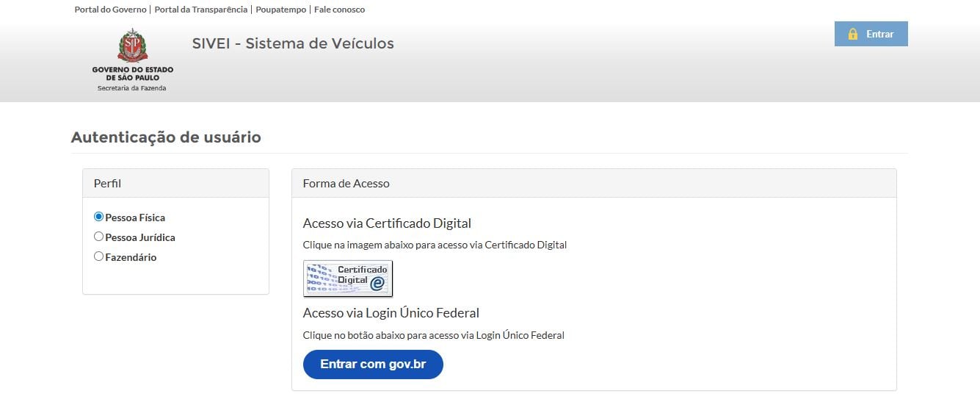Click the Governo do Estado de São Paulo text
980x413 pixels.
(x=133, y=73)
